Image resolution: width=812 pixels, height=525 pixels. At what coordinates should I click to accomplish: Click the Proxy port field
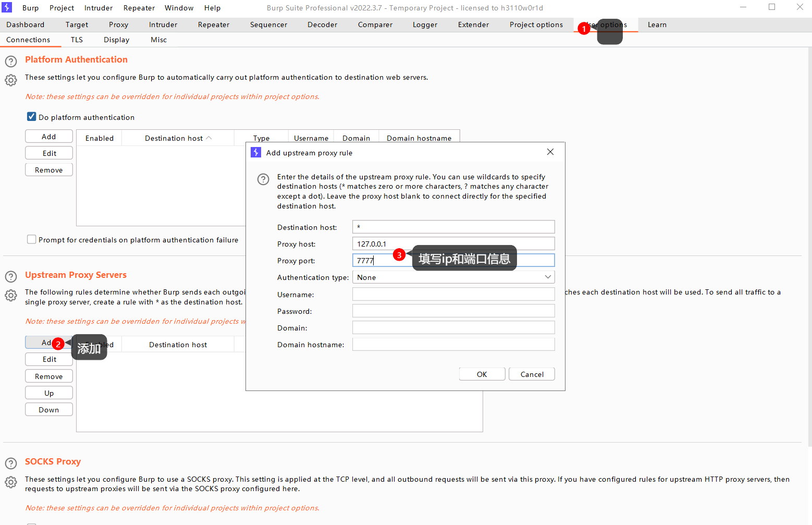453,260
